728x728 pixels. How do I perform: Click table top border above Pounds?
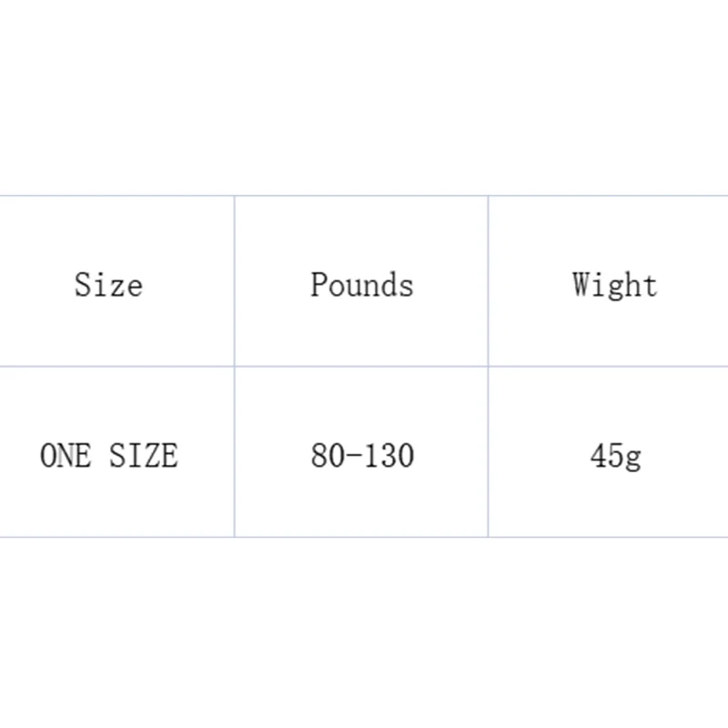(361, 196)
